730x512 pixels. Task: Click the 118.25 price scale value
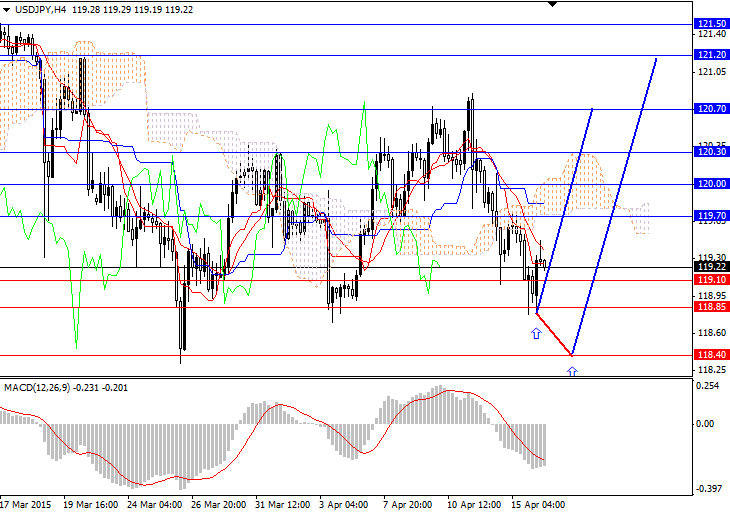point(712,370)
